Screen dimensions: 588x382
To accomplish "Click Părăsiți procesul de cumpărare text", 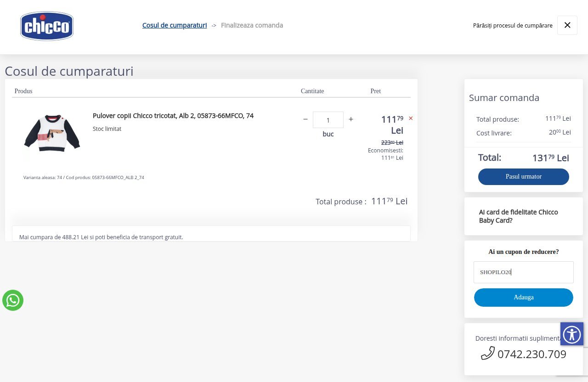I will pyautogui.click(x=513, y=26).
